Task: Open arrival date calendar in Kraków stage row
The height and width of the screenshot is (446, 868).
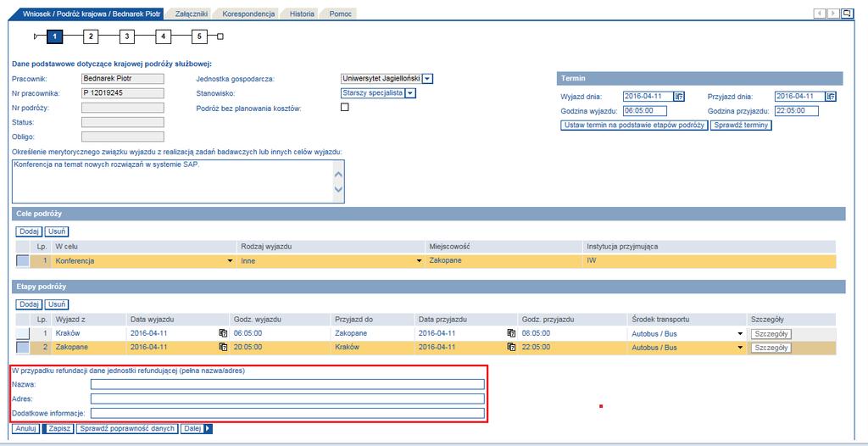Action: pos(511,333)
